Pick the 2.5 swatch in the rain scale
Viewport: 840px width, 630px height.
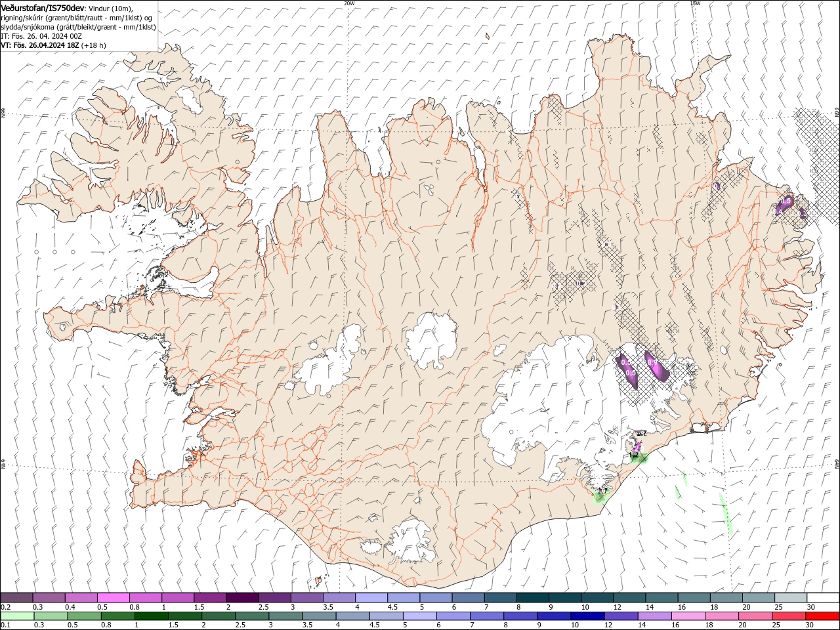pos(252,616)
